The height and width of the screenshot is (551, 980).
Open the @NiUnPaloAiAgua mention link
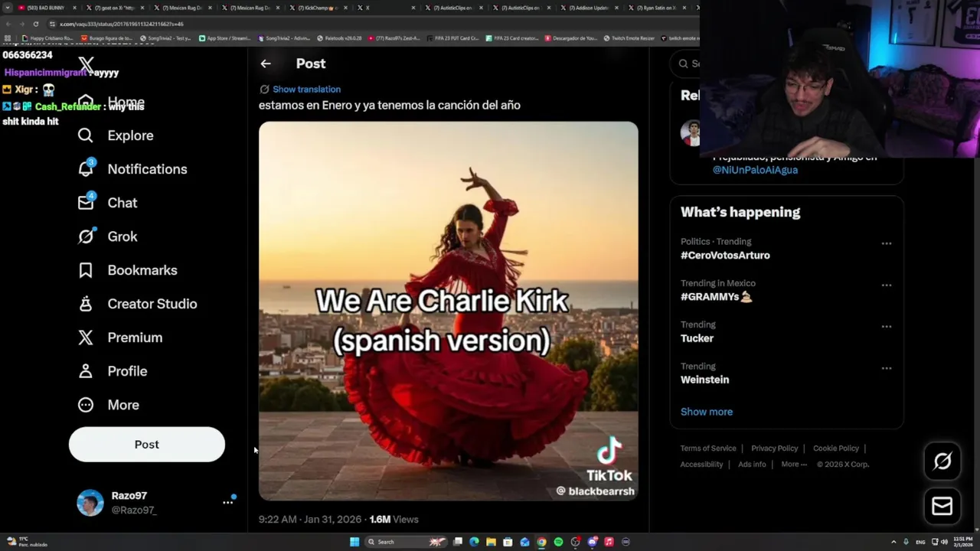pyautogui.click(x=755, y=170)
